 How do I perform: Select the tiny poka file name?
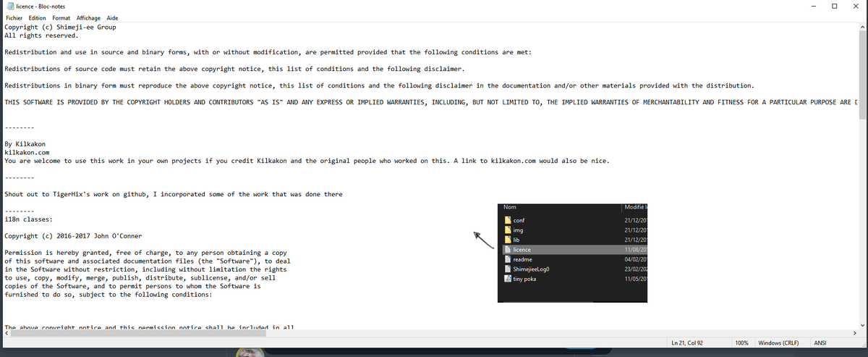pyautogui.click(x=524, y=279)
